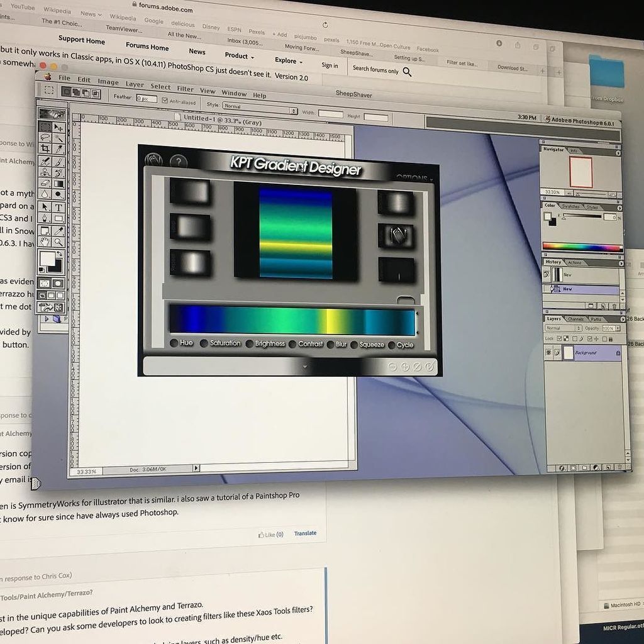Select the Clone Stamp tool

tap(45, 172)
